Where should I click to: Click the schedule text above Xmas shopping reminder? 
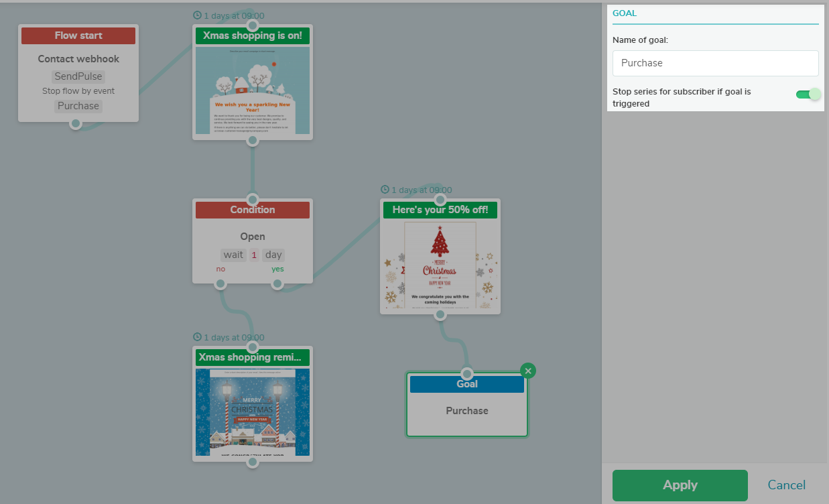[x=234, y=337]
